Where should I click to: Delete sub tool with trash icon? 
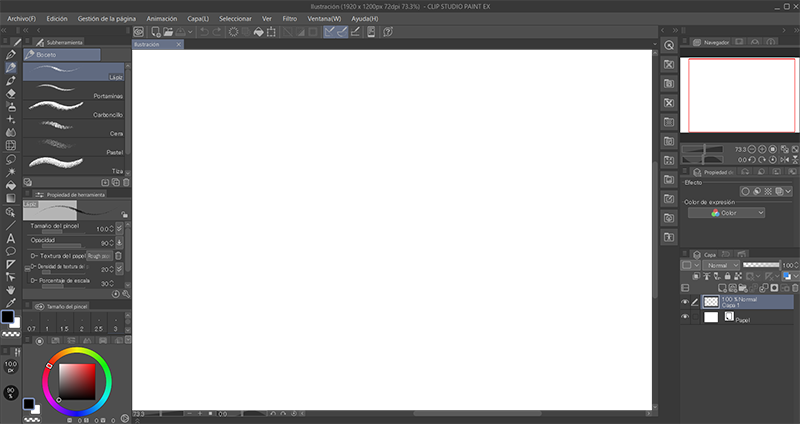(x=127, y=183)
